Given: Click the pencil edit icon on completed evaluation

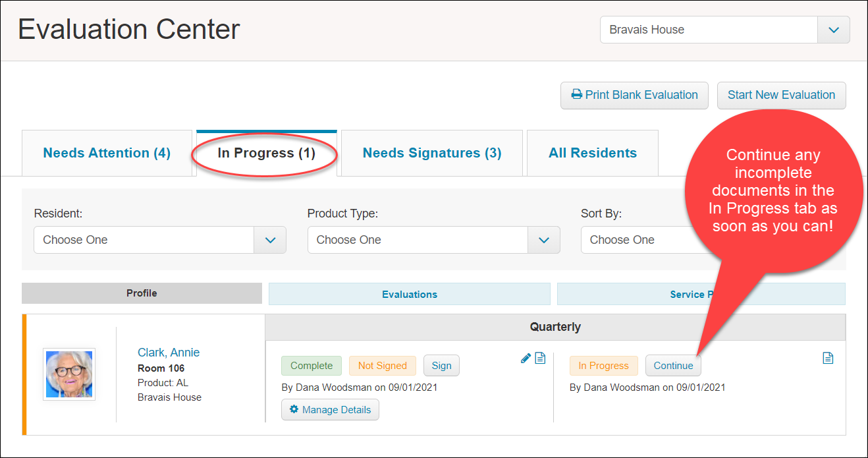Looking at the screenshot, I should [x=526, y=358].
